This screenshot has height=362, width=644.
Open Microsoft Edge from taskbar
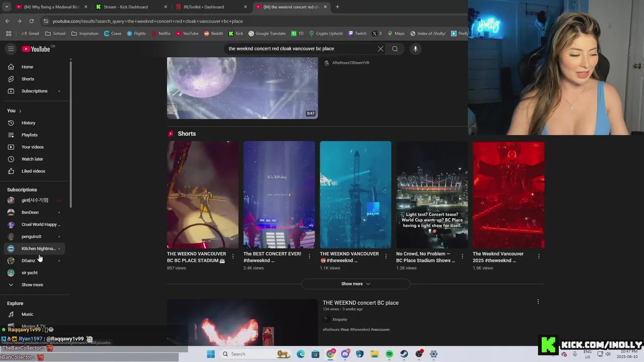(x=301, y=354)
